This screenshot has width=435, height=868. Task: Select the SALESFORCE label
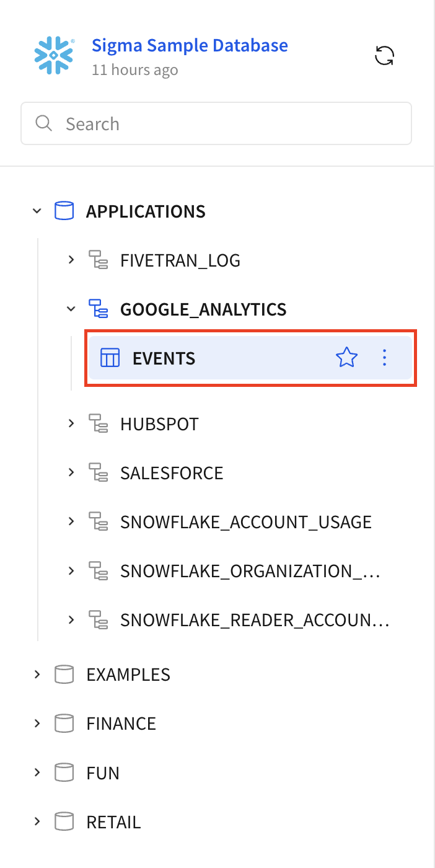pyautogui.click(x=172, y=474)
